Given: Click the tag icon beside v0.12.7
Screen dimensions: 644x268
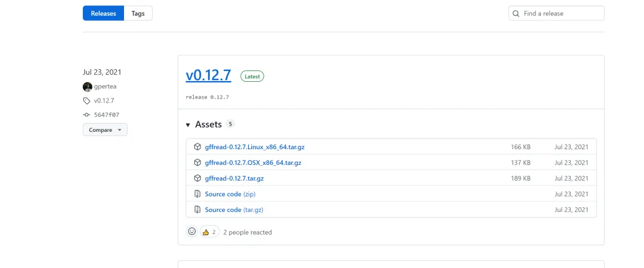Looking at the screenshot, I should click(86, 101).
